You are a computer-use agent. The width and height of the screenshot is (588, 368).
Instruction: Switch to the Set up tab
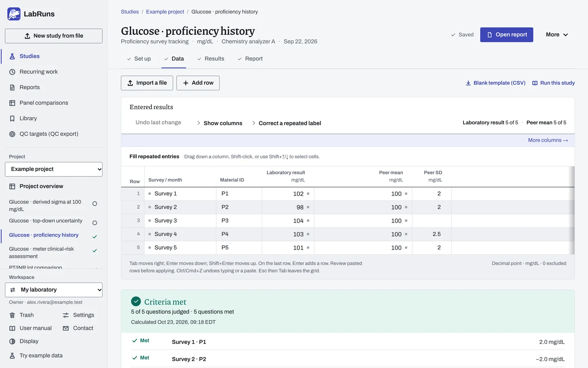[x=138, y=59]
